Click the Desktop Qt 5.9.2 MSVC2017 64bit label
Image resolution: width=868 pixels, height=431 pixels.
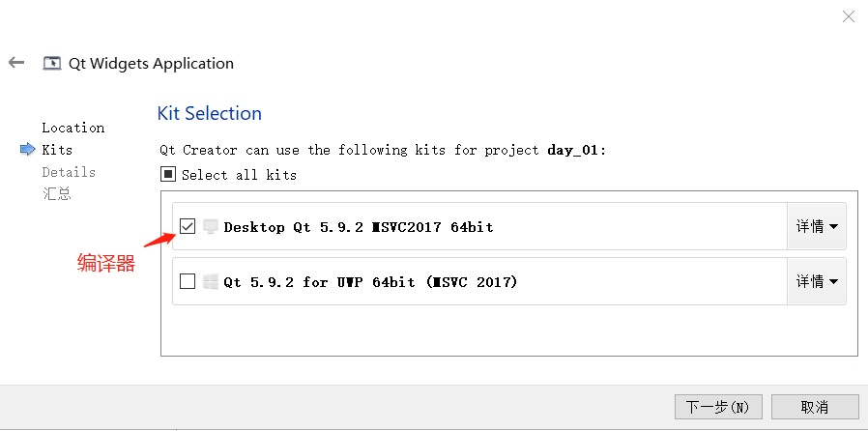358,227
